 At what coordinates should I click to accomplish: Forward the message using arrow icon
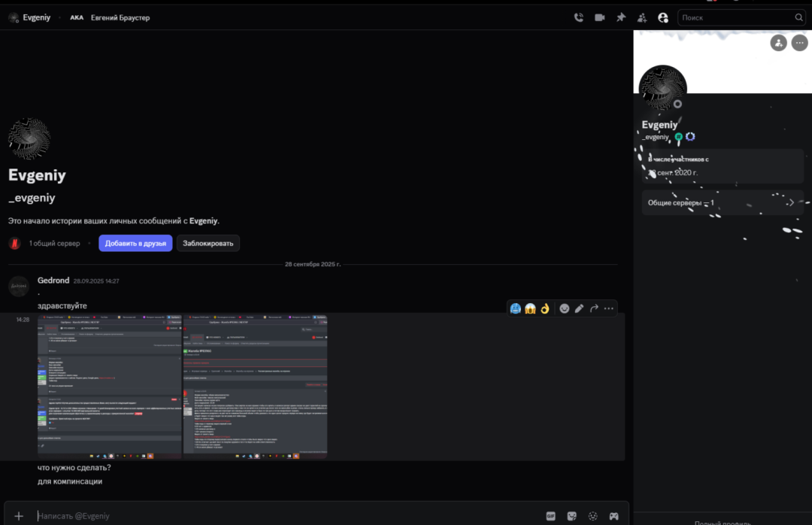pyautogui.click(x=594, y=308)
